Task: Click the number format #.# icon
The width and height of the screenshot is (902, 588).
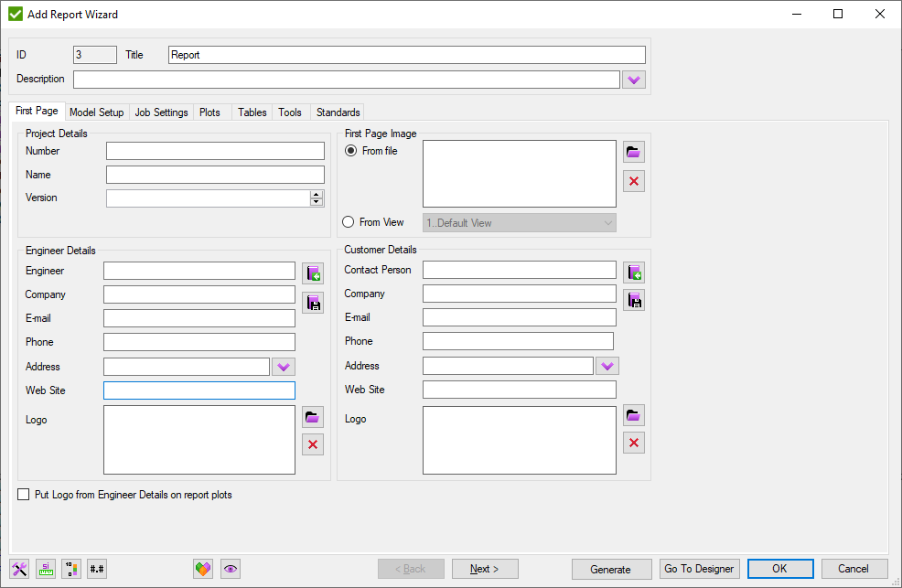Action: 97,569
